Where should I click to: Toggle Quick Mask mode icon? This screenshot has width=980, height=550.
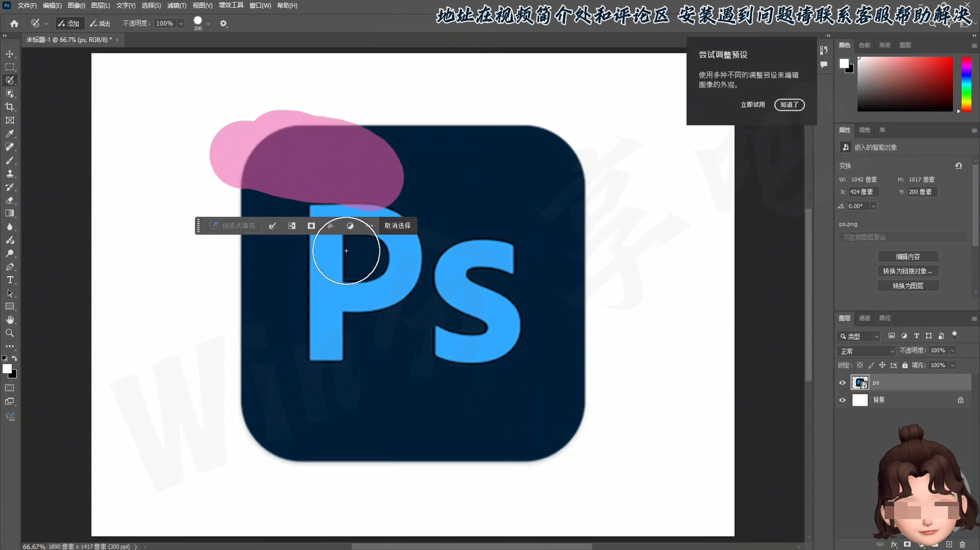coord(10,388)
